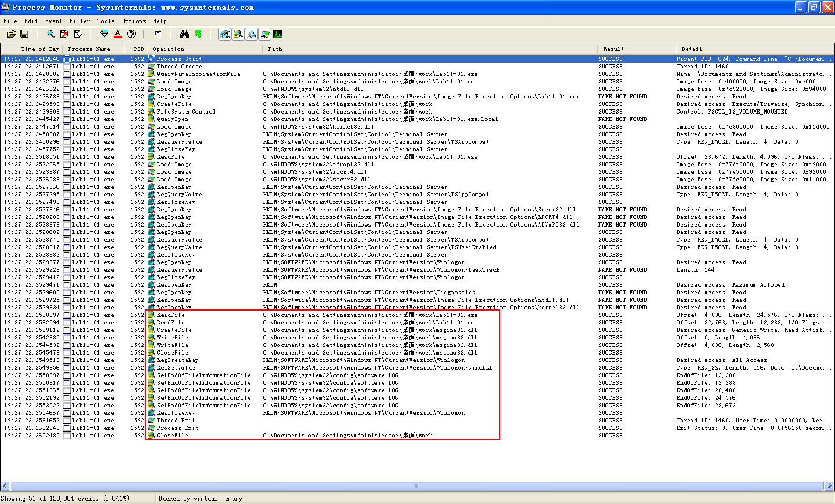Select the Thread Create event row
Viewport: 835px width, 504px height.
(x=418, y=67)
